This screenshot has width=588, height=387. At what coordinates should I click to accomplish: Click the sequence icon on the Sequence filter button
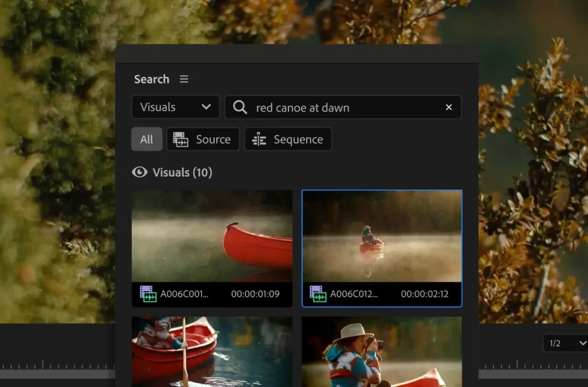tap(259, 139)
